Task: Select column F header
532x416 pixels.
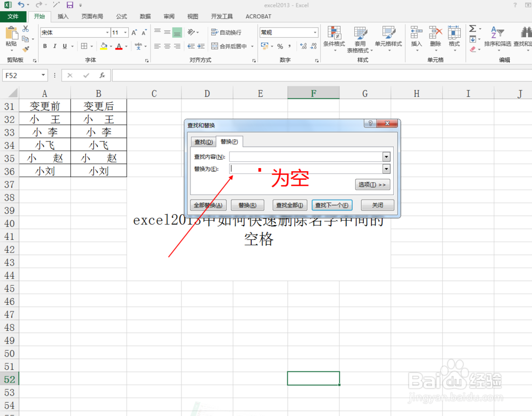Action: [x=313, y=93]
